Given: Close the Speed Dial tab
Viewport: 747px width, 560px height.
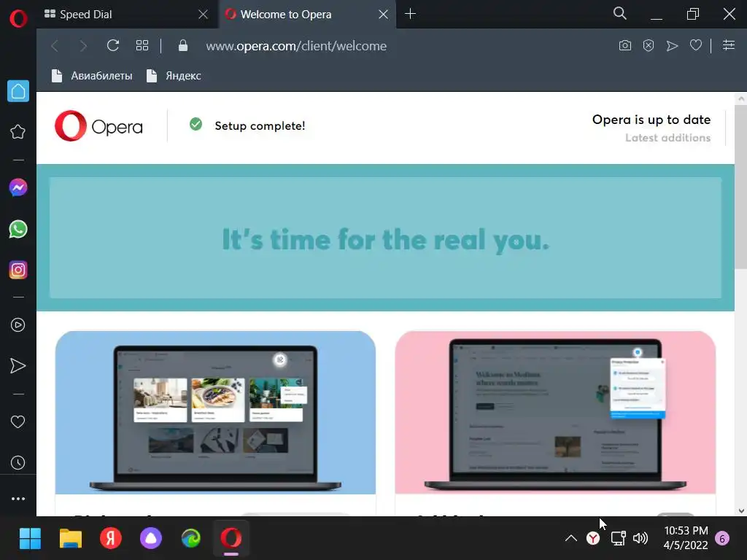Looking at the screenshot, I should [203, 15].
